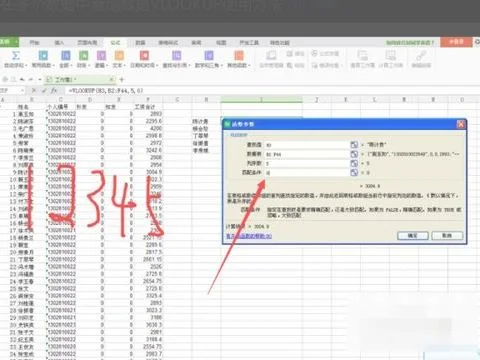This screenshot has width=480, height=360.
Task: Click the settings gear at top right
Action: click(477, 42)
